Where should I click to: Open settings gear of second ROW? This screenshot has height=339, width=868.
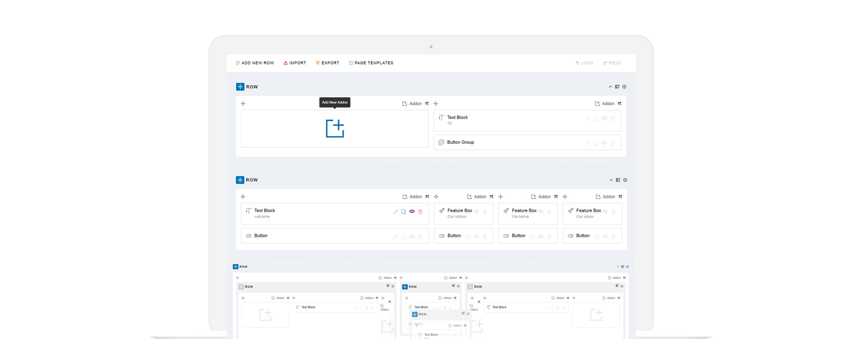pos(625,180)
